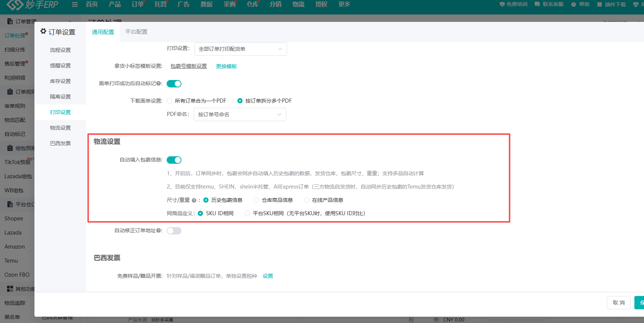Go to 巴西发票 in settings sidebar
Screen dimensions: 644x323
coord(60,143)
